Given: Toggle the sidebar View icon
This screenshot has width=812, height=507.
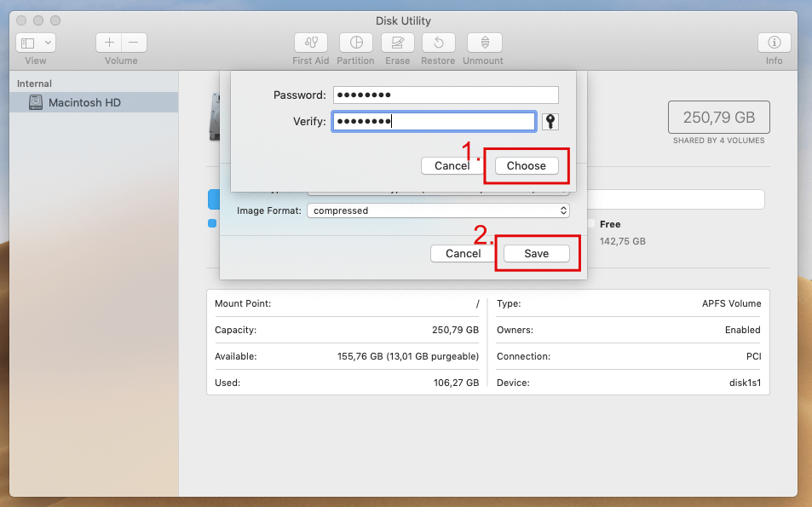Looking at the screenshot, I should click(x=27, y=43).
